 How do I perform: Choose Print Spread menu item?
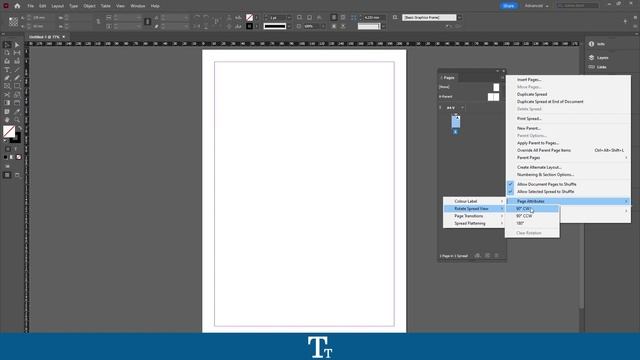point(569,118)
